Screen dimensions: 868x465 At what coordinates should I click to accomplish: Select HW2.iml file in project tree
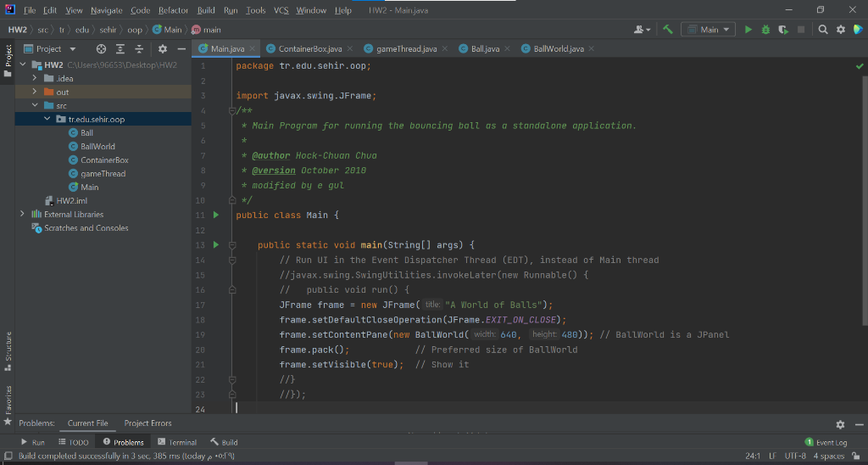71,200
